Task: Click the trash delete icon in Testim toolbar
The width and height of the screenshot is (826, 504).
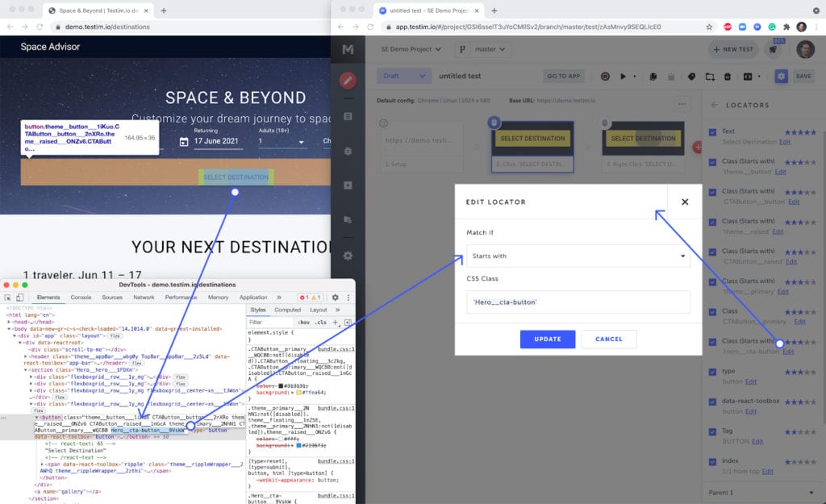Action: click(728, 77)
